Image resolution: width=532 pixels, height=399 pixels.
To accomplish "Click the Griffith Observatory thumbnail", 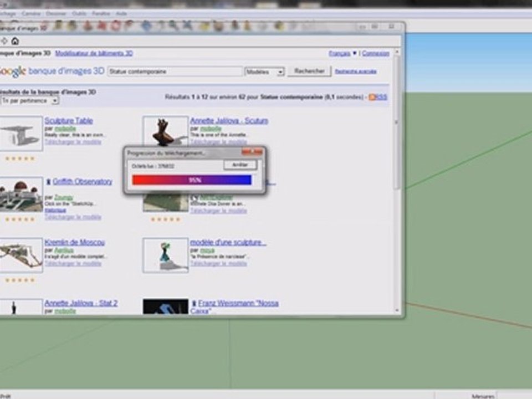I will pos(21,195).
